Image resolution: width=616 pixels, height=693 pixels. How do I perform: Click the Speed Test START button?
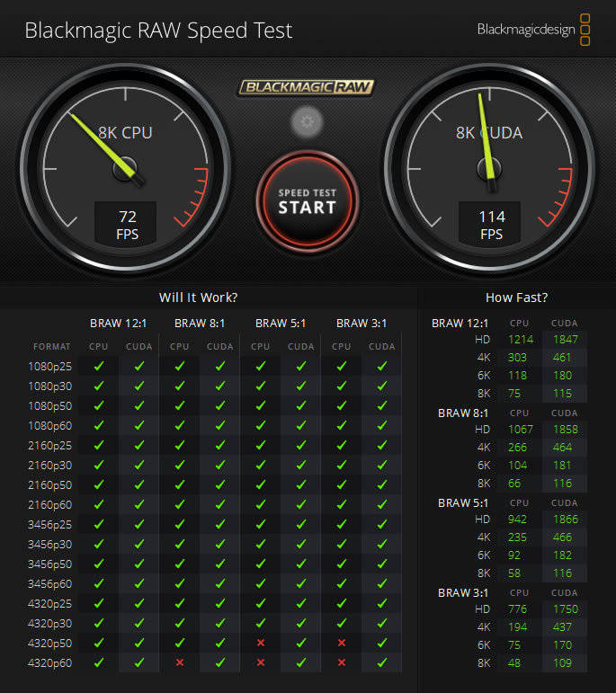[x=307, y=201]
